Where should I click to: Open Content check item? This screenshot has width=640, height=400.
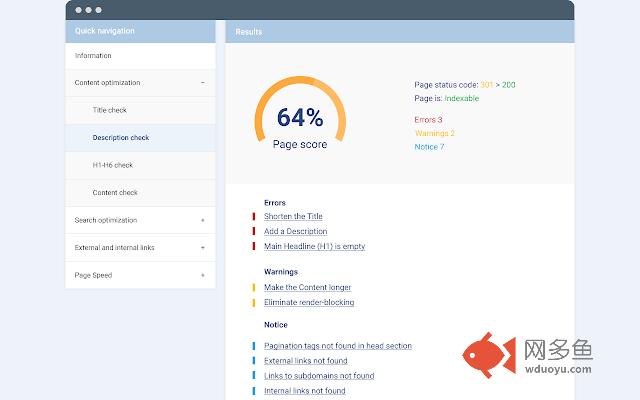click(x=140, y=193)
